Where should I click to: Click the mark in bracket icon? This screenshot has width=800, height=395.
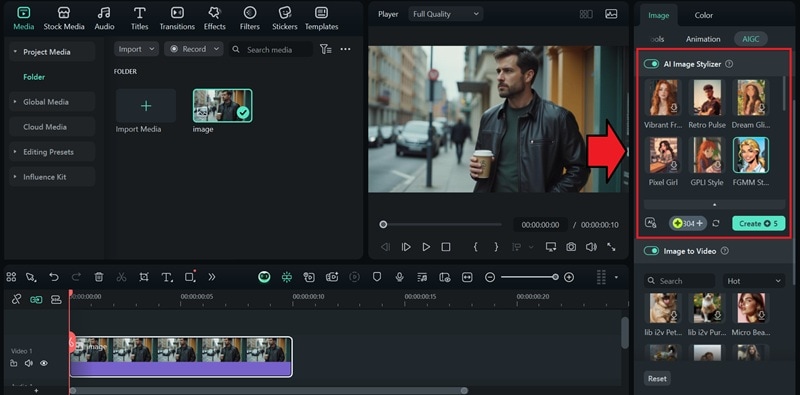(x=476, y=247)
